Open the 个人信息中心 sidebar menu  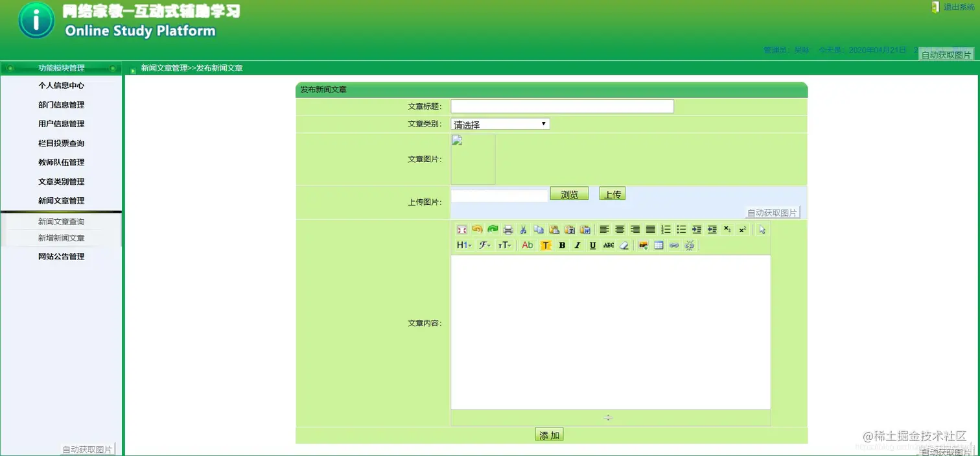(x=60, y=85)
